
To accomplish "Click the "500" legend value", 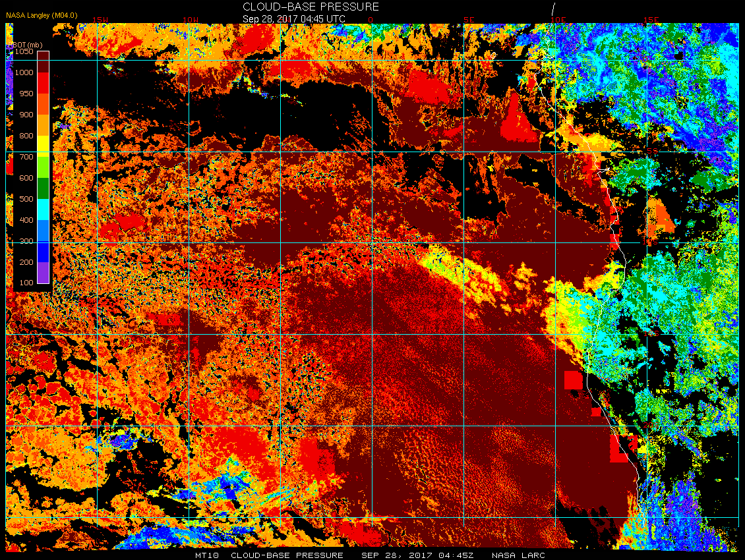I will point(26,198).
